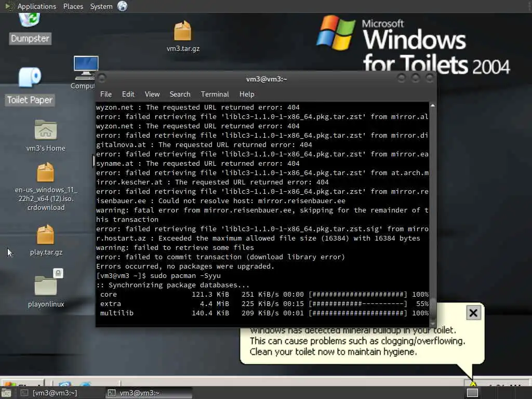532x399 pixels.
Task: Open the terminal Edit menu
Action: [x=128, y=95]
